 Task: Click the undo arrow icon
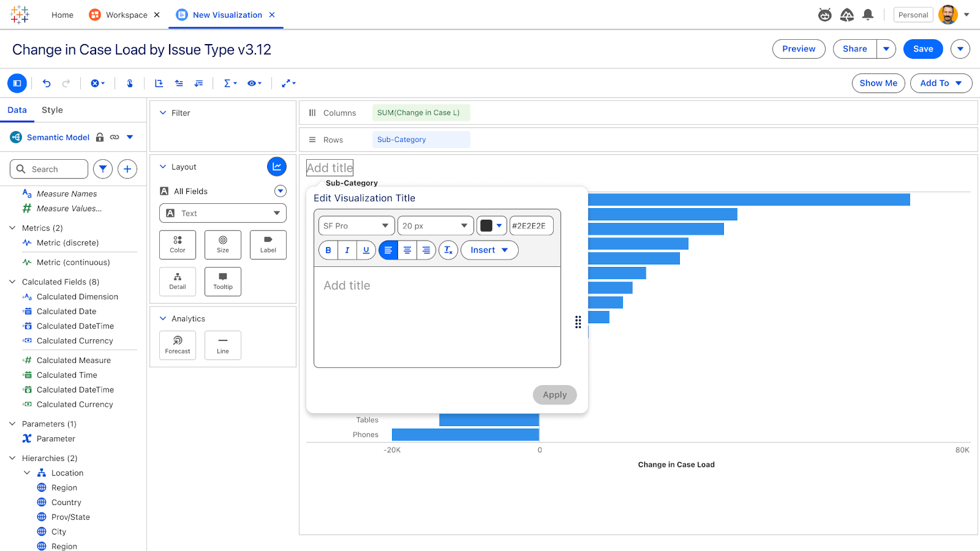coord(47,83)
